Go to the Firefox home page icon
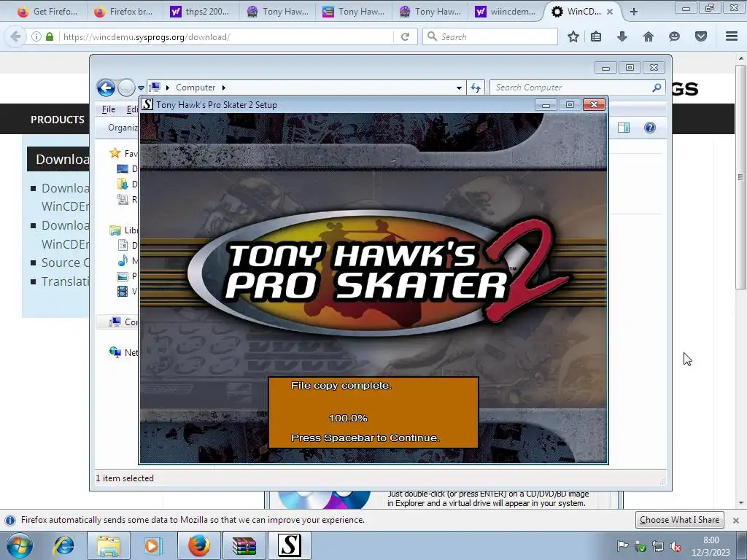This screenshot has height=560, width=747. coord(649,36)
